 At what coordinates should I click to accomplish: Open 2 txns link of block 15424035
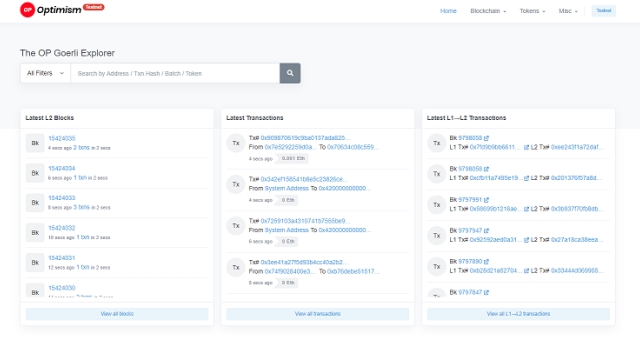click(x=81, y=147)
